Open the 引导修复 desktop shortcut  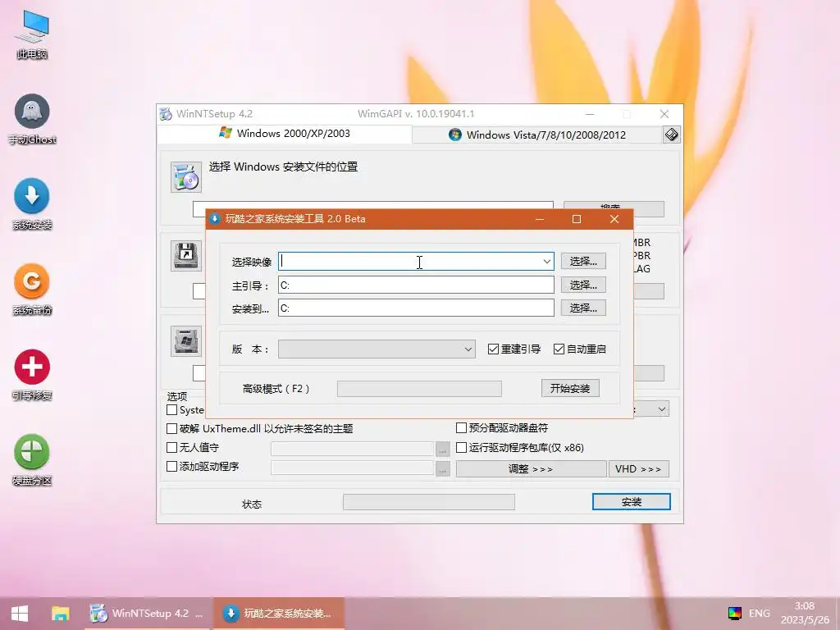pos(32,374)
